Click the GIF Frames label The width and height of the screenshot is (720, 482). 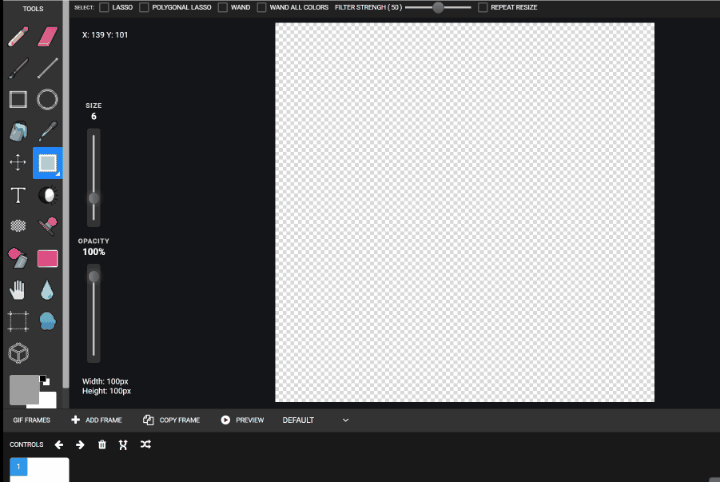(32, 420)
